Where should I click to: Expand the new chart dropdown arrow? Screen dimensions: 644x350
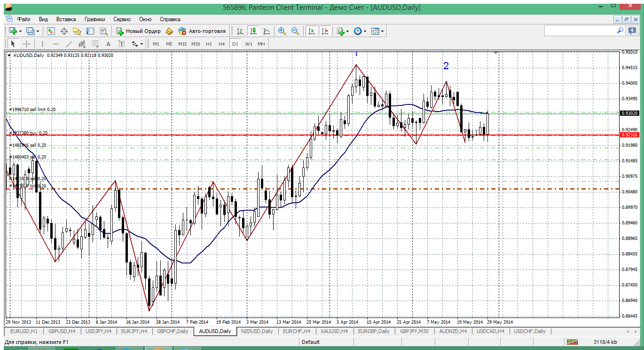[x=20, y=31]
